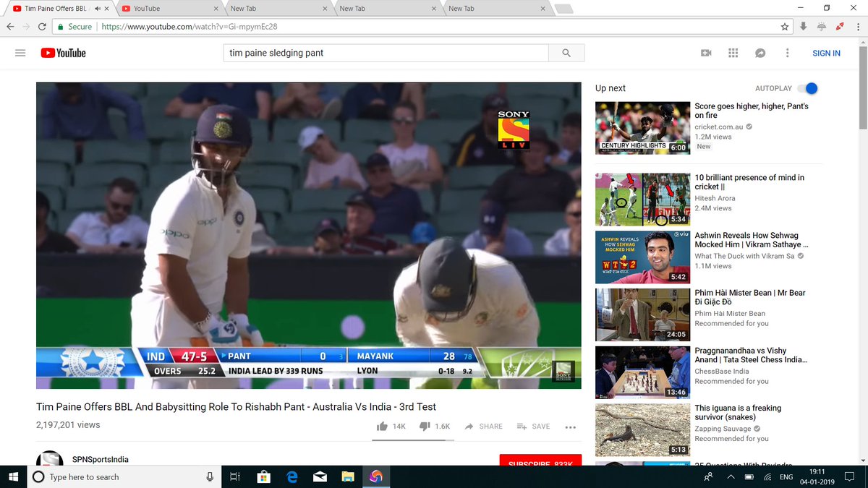
Task: Open '10 brilliant presence of mind in cricket'
Action: (749, 182)
